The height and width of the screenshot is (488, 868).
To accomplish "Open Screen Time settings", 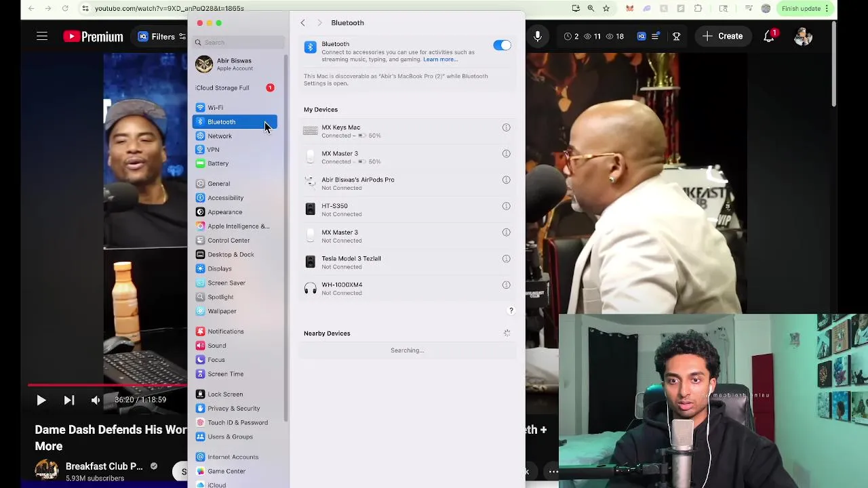I will click(x=235, y=374).
